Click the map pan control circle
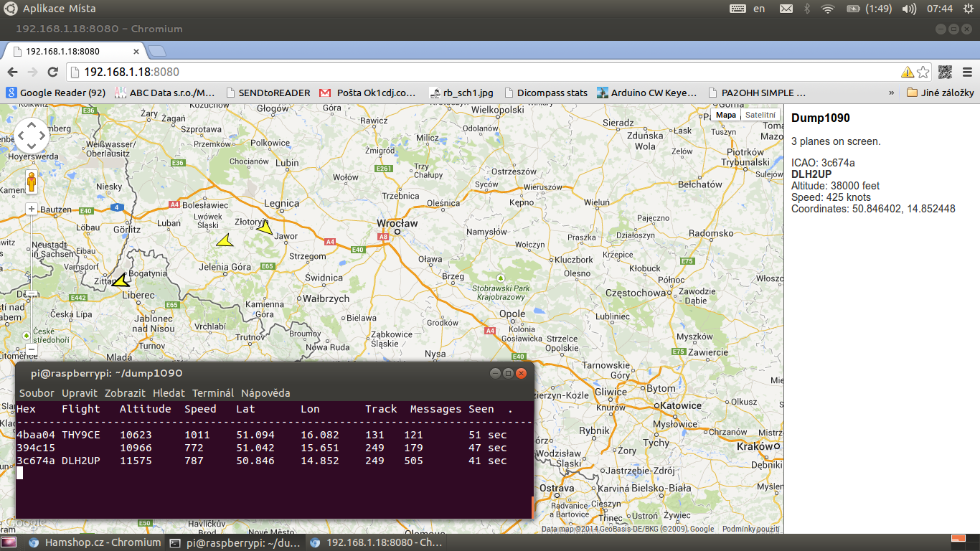Viewport: 980px width, 551px height. pos(32,136)
